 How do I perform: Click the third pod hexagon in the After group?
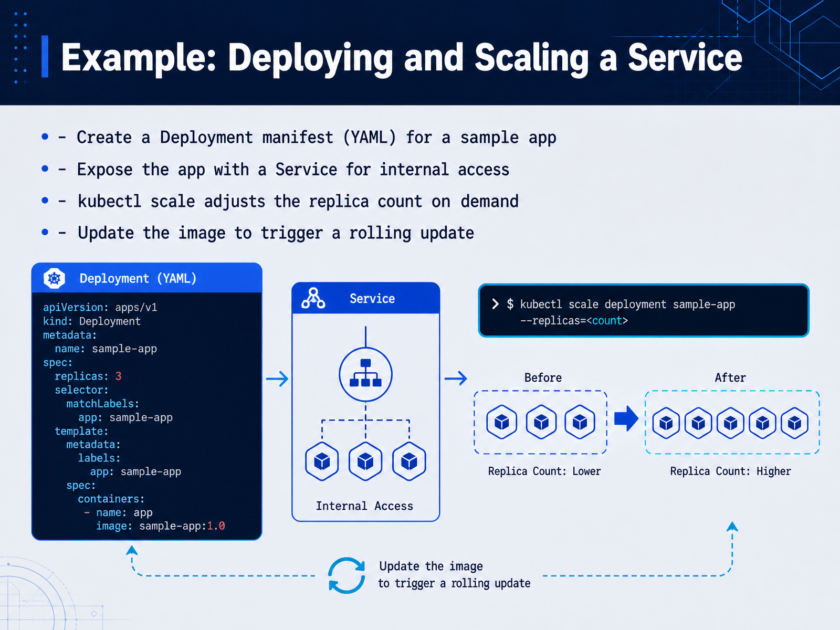tap(730, 423)
